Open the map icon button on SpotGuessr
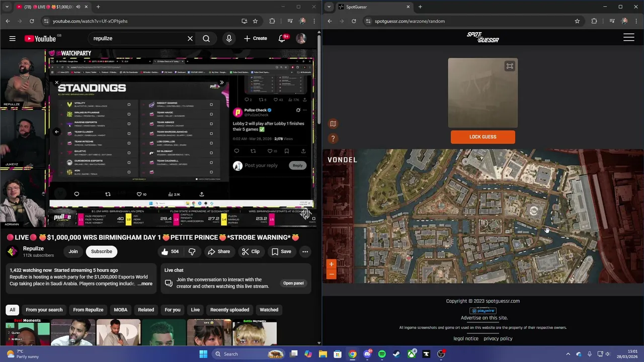644x362 pixels. [x=333, y=124]
